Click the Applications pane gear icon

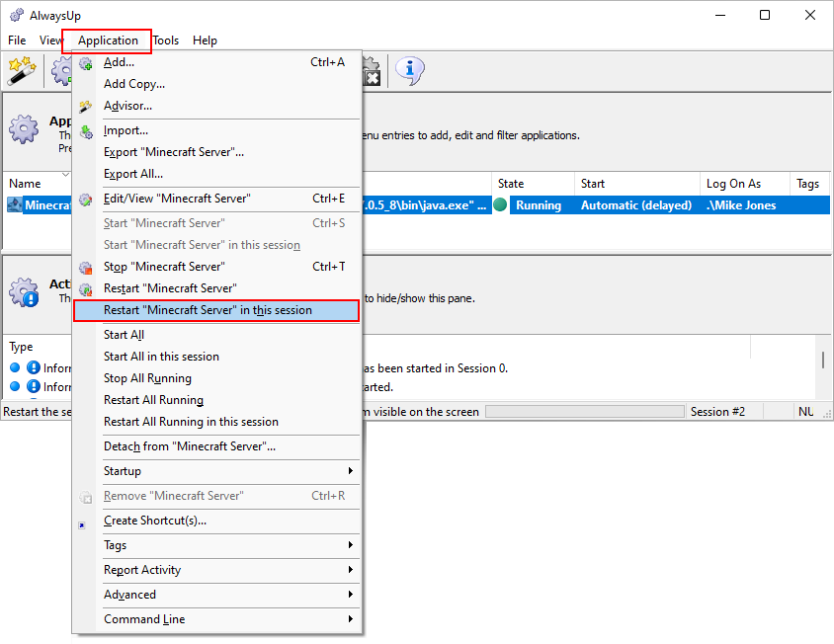click(x=24, y=128)
